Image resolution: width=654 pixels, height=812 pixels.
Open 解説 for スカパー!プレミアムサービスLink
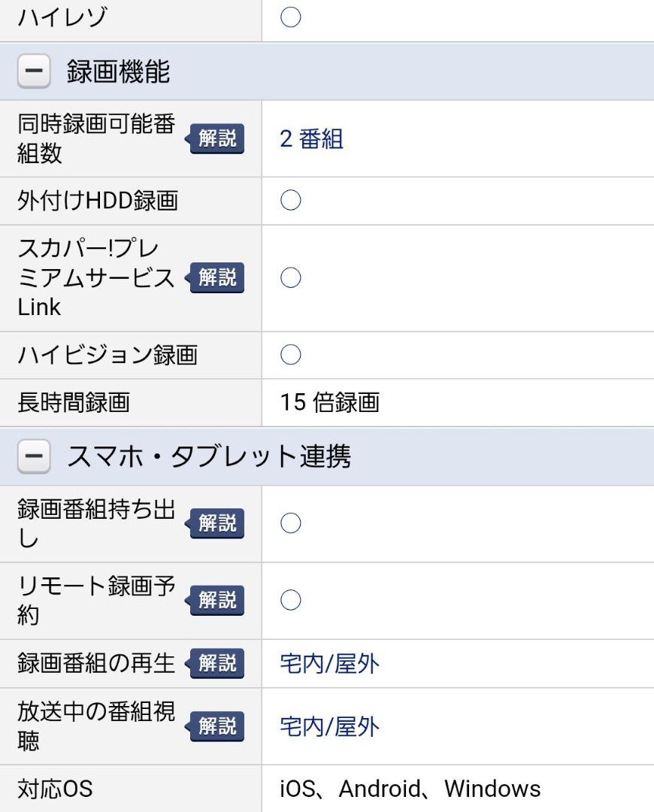point(214,277)
